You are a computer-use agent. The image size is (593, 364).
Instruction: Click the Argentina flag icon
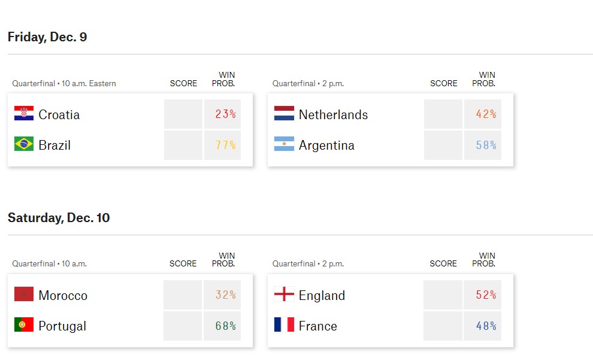[x=284, y=144]
